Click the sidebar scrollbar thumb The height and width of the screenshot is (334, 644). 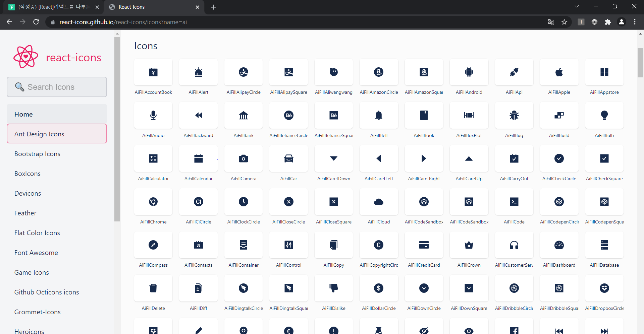[117, 129]
